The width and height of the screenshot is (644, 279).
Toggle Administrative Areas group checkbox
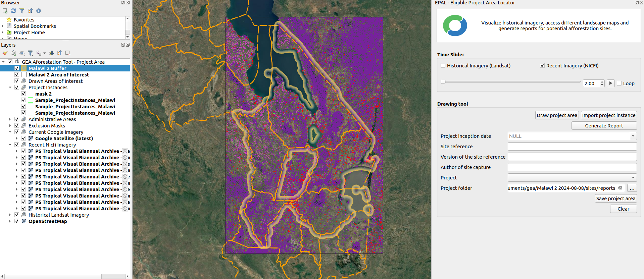pos(17,119)
